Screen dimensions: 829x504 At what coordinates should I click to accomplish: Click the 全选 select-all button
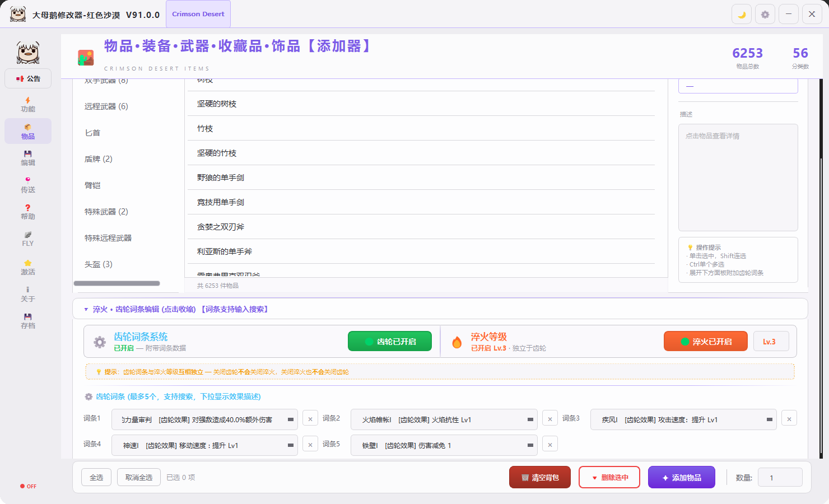96,477
